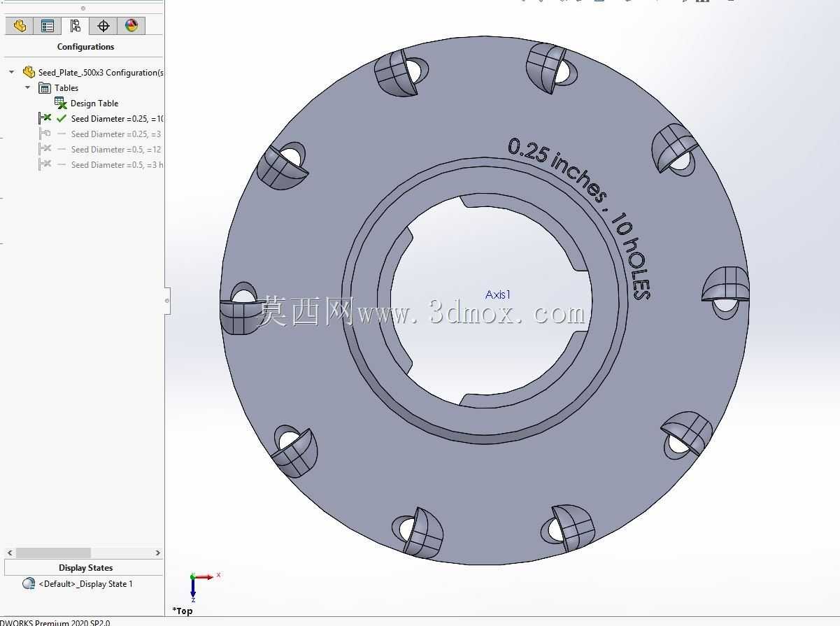This screenshot has height=626, width=840.
Task: Select <Default>_Display State 1 entry
Action: 85,583
